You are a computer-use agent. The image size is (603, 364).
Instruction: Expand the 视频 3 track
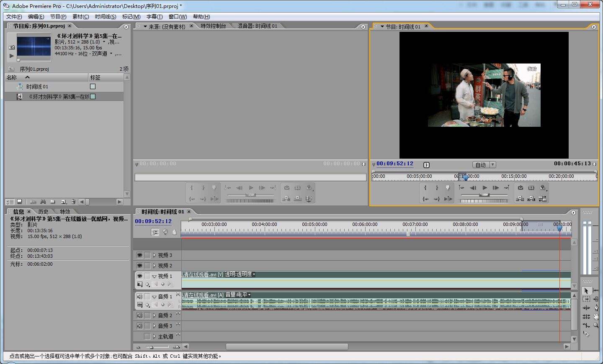pos(154,255)
